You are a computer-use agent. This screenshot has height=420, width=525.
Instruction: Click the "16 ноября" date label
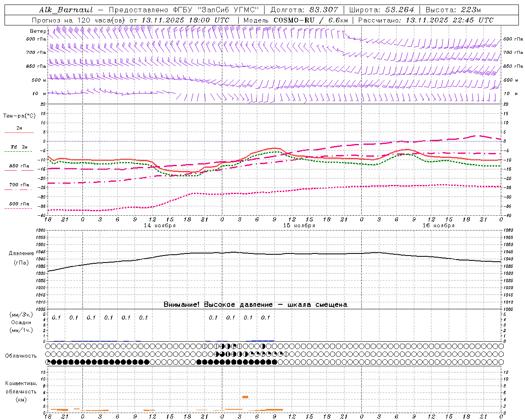point(438,226)
